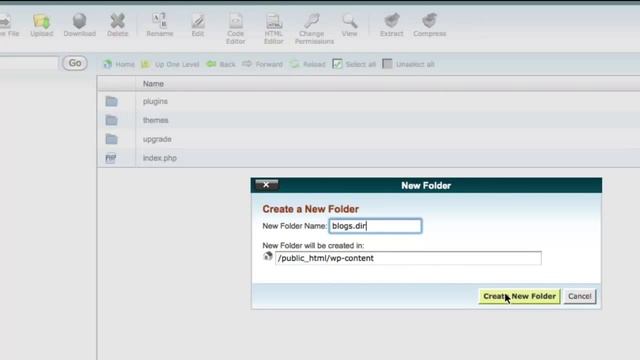Click the index.php file name
This screenshot has height=360, width=640.
point(160,158)
